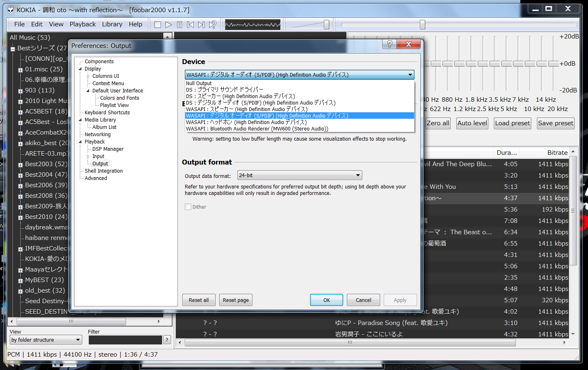Viewport: 588px width, 370px height.
Task: Expand the Input tree node
Action: tap(88, 156)
